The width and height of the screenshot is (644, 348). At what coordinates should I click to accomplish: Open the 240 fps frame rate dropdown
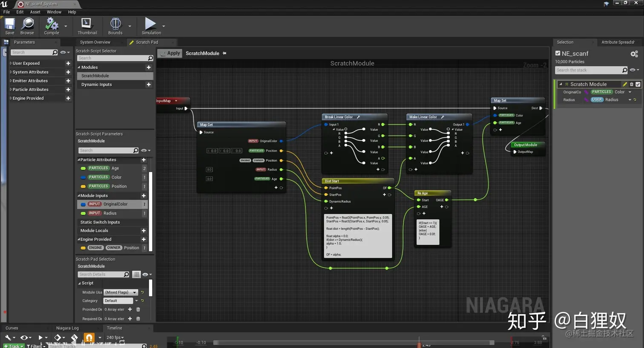pyautogui.click(x=115, y=337)
